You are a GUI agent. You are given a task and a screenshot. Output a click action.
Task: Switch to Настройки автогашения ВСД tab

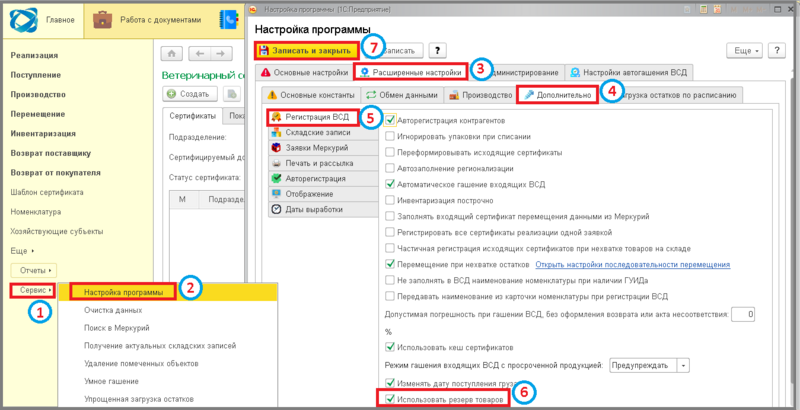pyautogui.click(x=629, y=72)
